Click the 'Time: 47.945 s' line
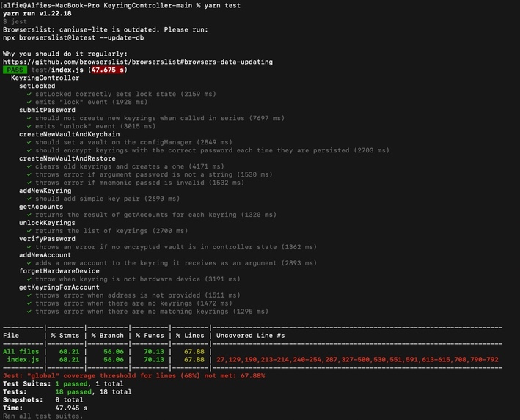The width and height of the screenshot is (520, 420). (45, 408)
